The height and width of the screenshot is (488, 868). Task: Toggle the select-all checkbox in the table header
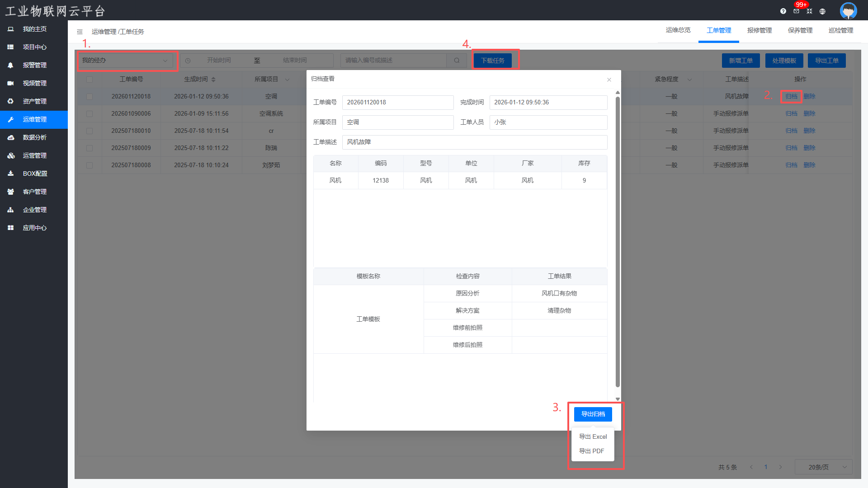[x=90, y=80]
